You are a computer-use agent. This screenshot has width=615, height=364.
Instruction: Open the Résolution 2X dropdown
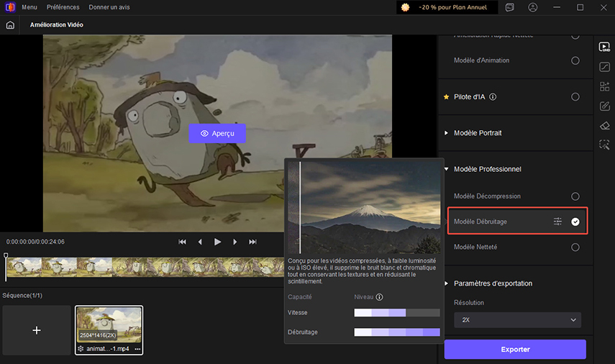point(517,319)
